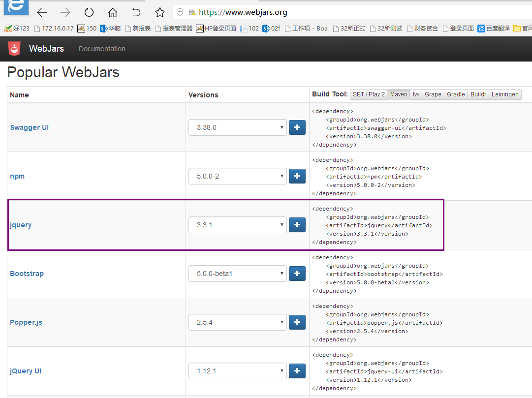Expand Swagger UI version dropdown 3.38.0
Viewport: 532px width, 398px height.
tap(238, 127)
